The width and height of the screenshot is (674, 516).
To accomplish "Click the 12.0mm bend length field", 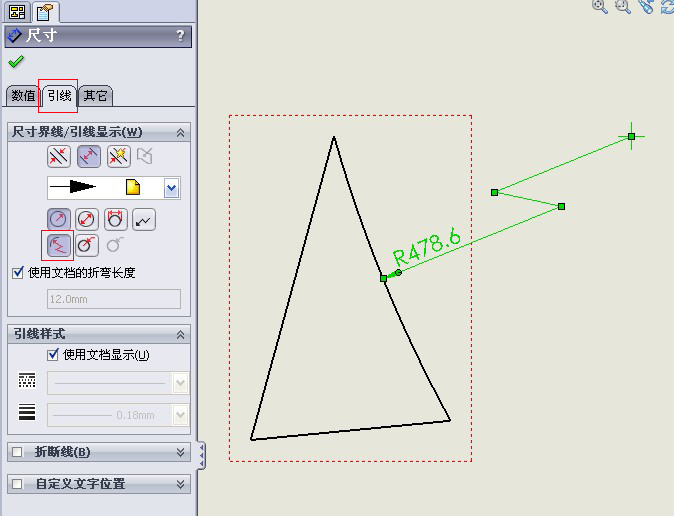I will point(114,299).
